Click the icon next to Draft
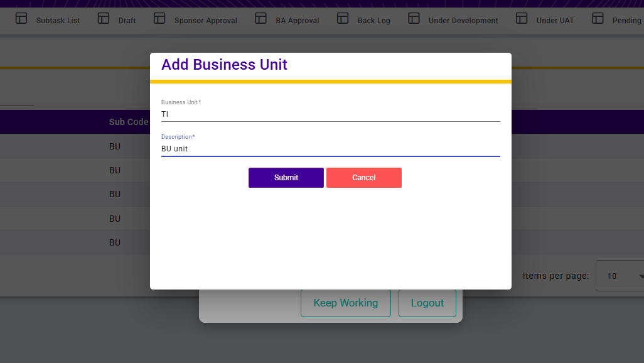644x363 pixels. (104, 18)
